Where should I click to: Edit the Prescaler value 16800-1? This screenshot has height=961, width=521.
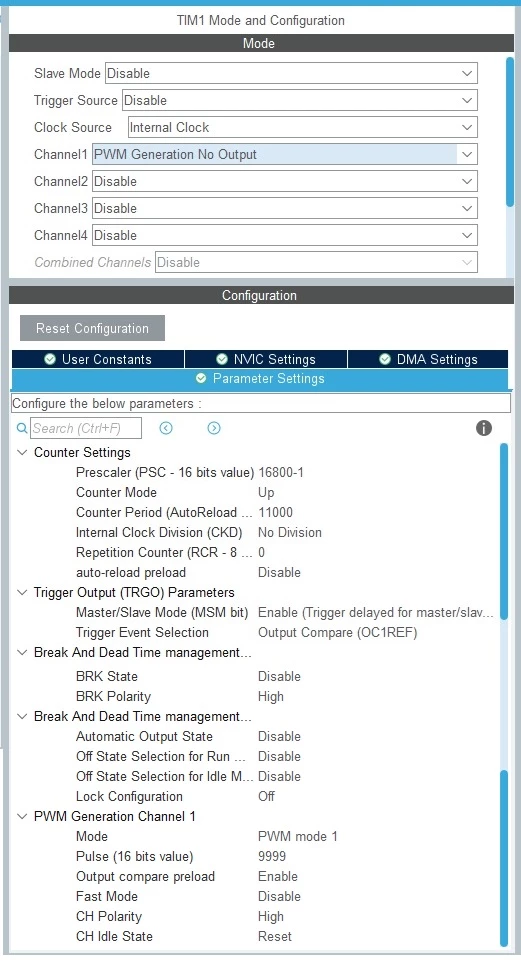point(281,473)
